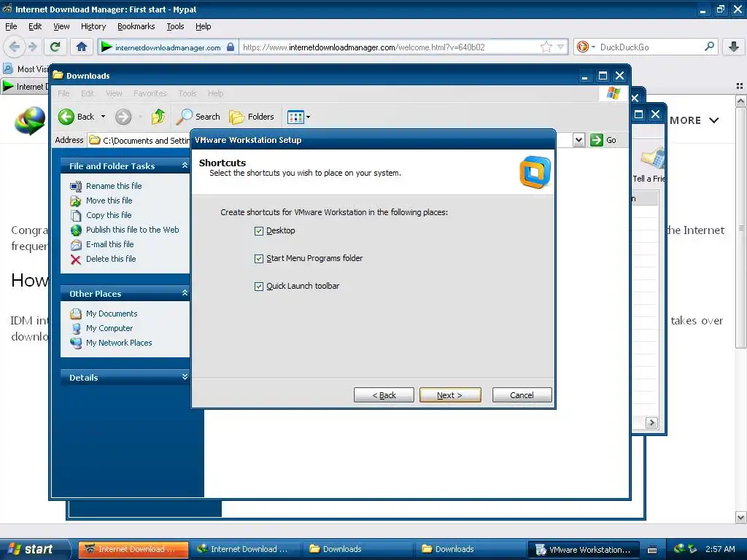Click the browser Back arrow button

coord(15,47)
